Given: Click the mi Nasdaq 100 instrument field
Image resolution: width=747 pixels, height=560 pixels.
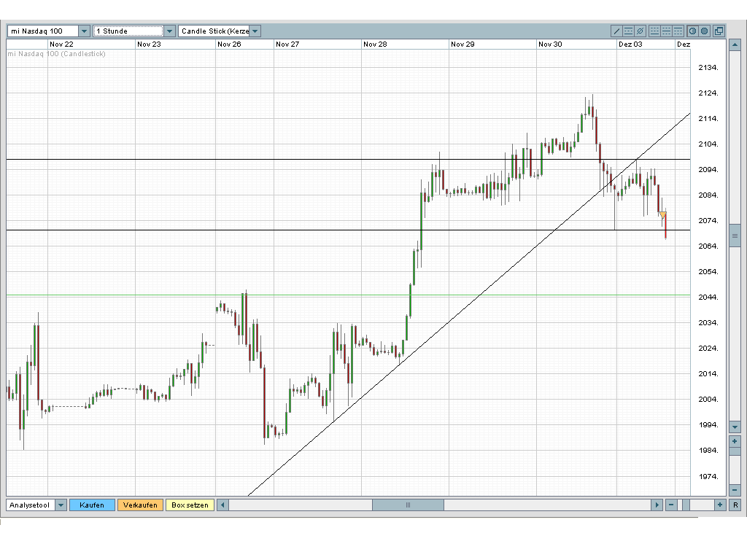Looking at the screenshot, I should coord(43,31).
